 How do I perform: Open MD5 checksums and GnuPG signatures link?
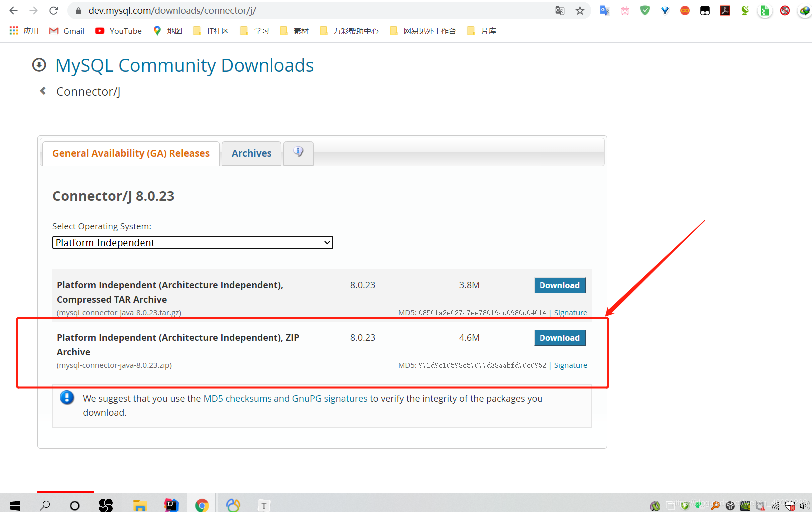click(x=285, y=398)
